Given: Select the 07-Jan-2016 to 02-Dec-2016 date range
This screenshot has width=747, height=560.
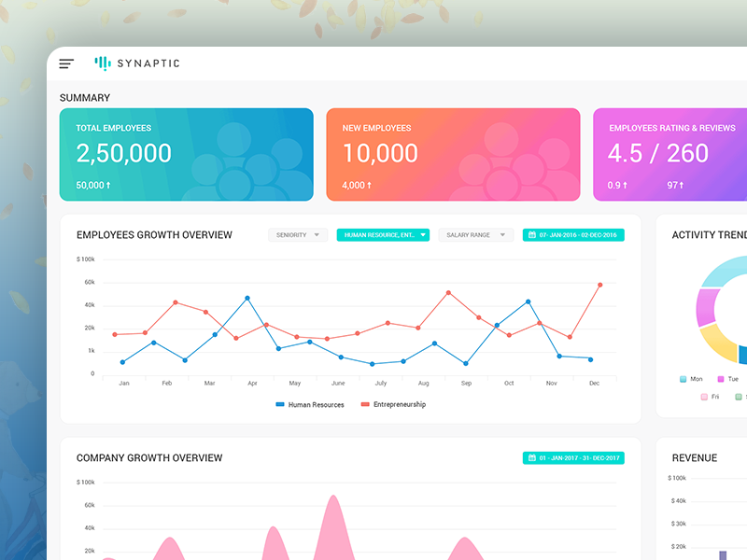Looking at the screenshot, I should click(573, 234).
